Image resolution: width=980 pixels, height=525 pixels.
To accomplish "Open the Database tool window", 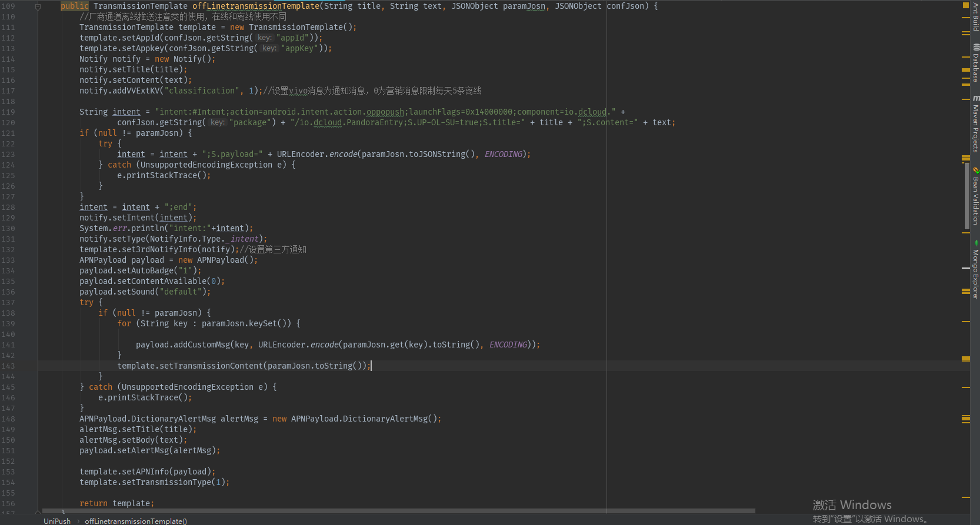I will pos(975,63).
